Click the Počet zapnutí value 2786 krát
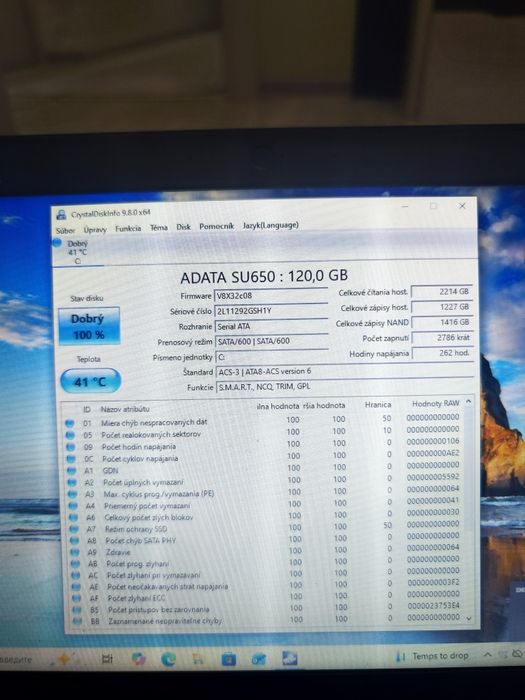 (442, 338)
